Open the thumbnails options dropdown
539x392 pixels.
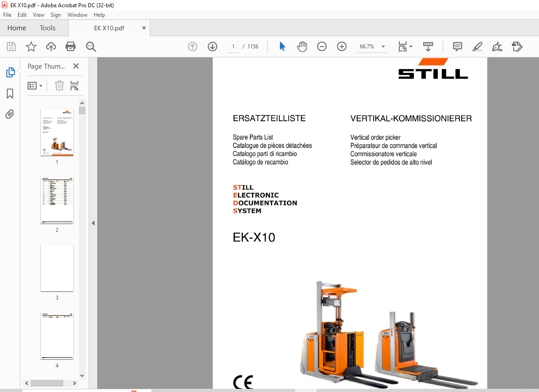point(35,85)
